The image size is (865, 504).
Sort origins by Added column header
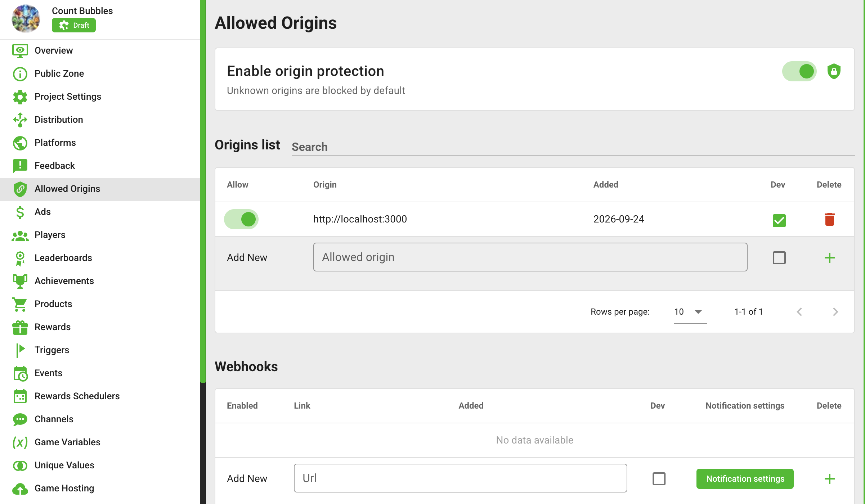[606, 185]
